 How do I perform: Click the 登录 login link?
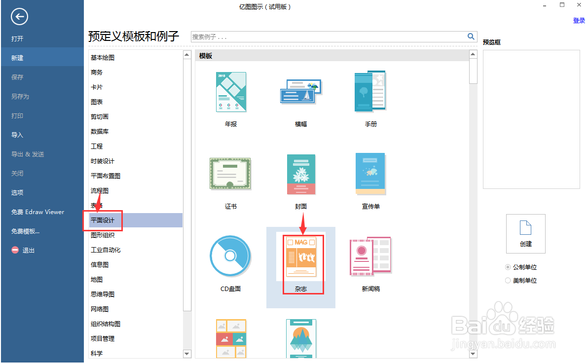[x=579, y=21]
